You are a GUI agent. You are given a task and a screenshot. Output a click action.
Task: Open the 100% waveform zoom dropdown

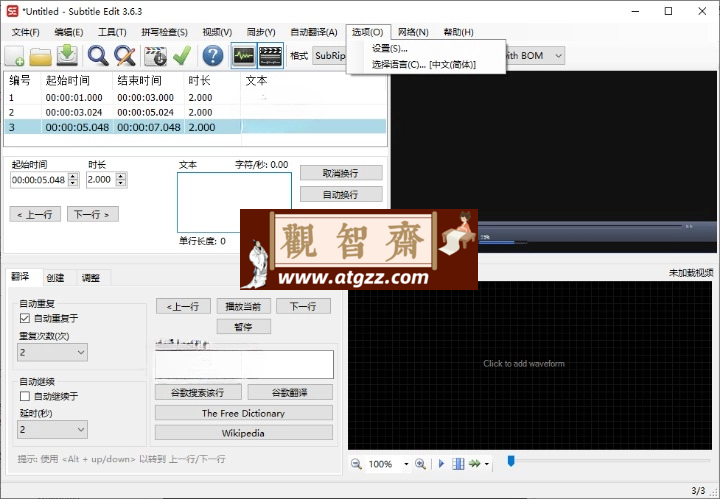coord(406,464)
